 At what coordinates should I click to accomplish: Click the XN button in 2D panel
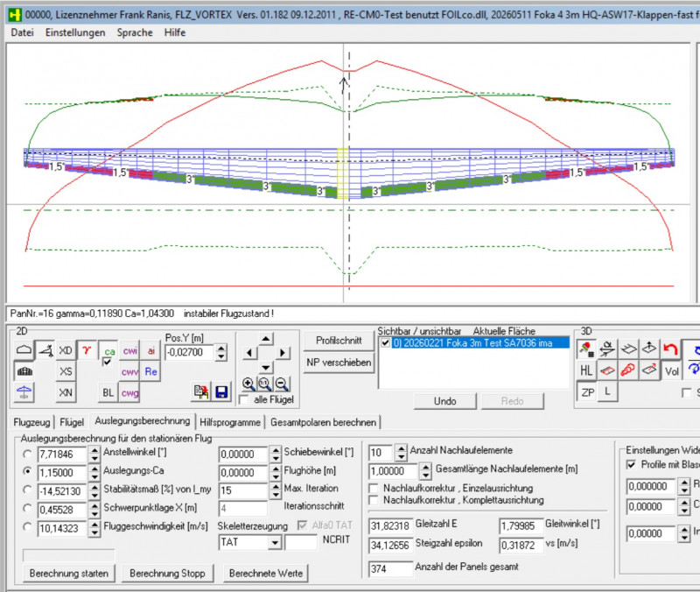[x=66, y=392]
